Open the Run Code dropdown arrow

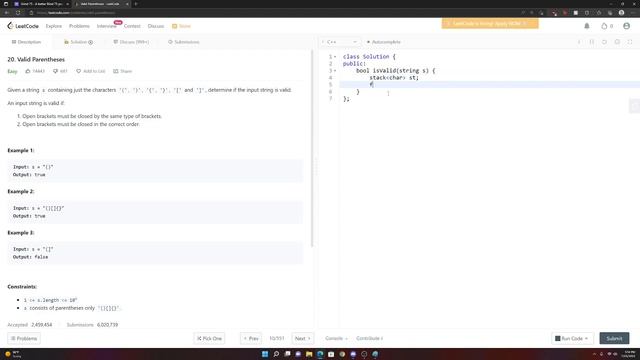(587, 338)
